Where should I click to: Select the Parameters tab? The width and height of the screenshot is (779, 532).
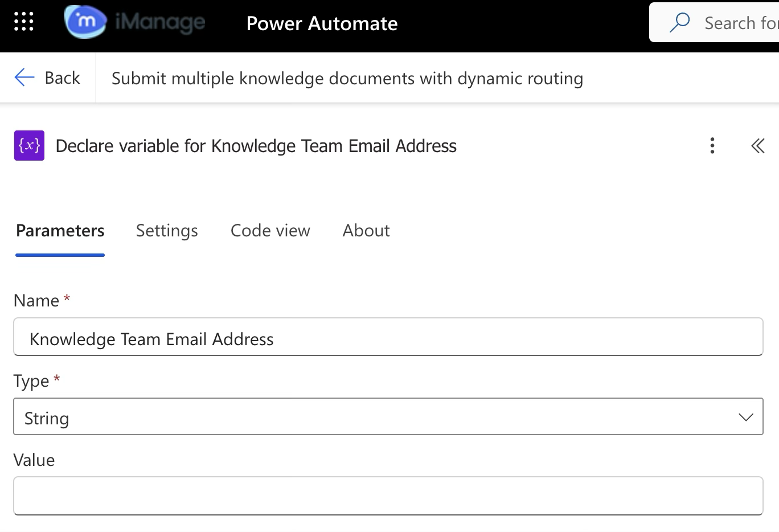60,231
